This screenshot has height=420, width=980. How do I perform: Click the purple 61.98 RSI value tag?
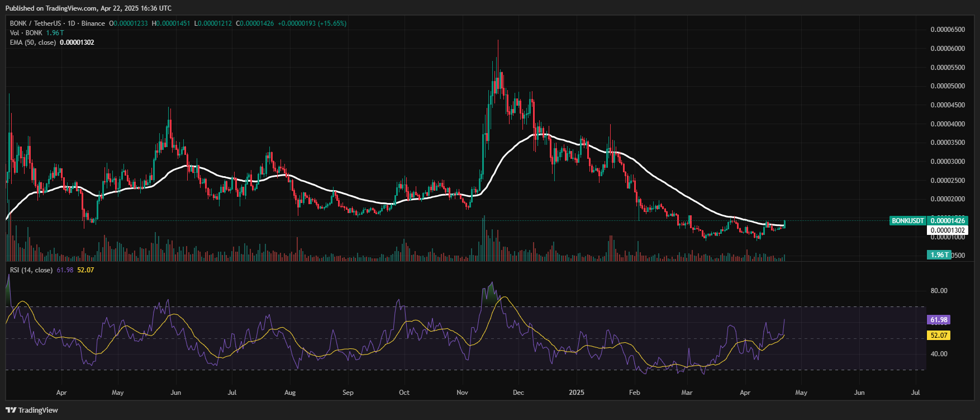point(939,320)
